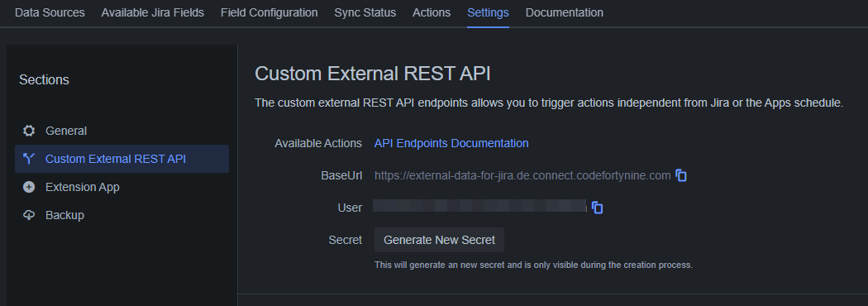Go to the Actions tab
868x306 pixels.
(x=432, y=12)
